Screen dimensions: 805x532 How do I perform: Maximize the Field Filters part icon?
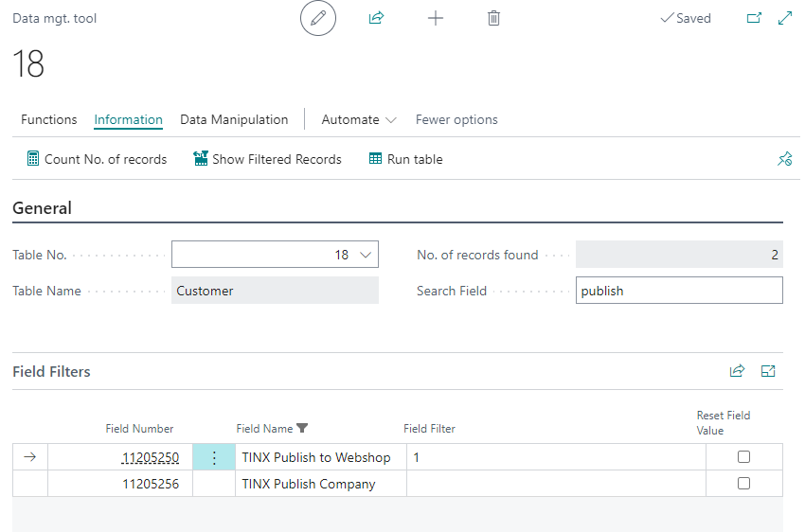pyautogui.click(x=768, y=371)
